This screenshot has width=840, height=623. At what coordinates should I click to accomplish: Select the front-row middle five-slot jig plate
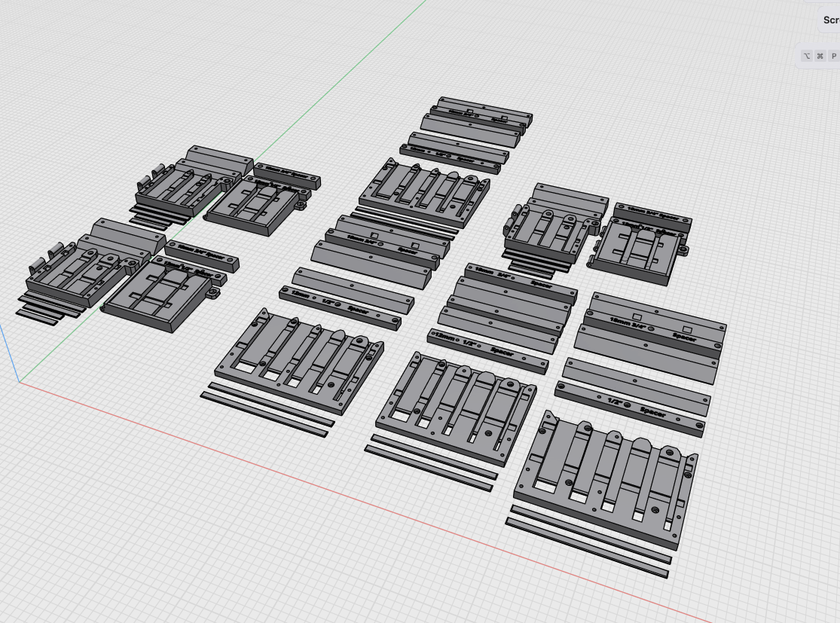click(455, 408)
